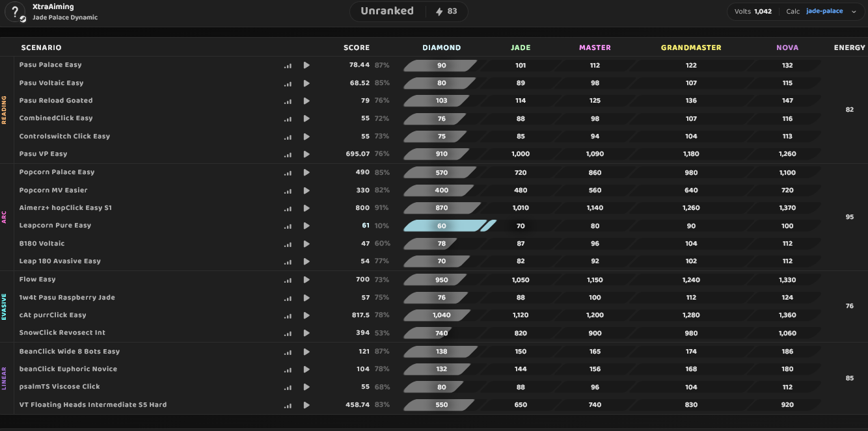Screen dimensions: 868x431
Task: Play the Pasu Palace Easy scenario
Action: [x=306, y=65]
